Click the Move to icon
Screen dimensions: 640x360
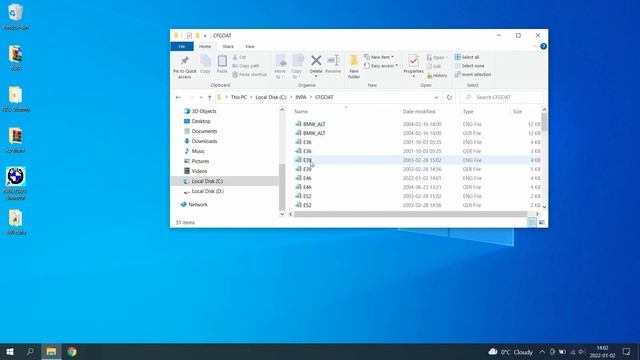tap(280, 61)
